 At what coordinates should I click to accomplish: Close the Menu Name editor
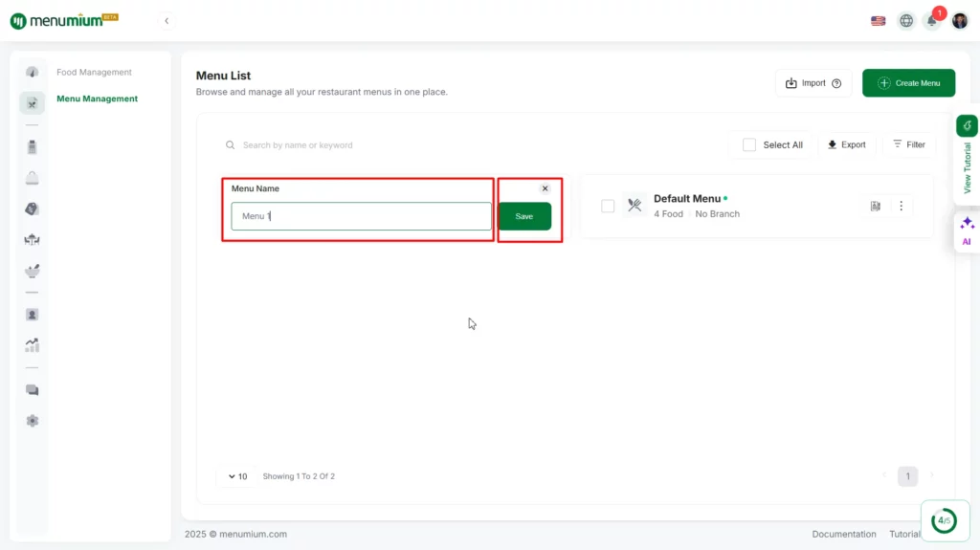(x=545, y=188)
